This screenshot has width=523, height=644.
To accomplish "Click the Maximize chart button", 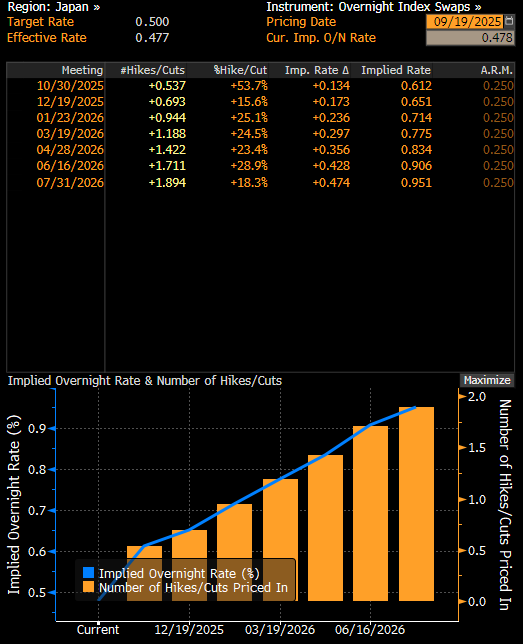I will point(487,380).
